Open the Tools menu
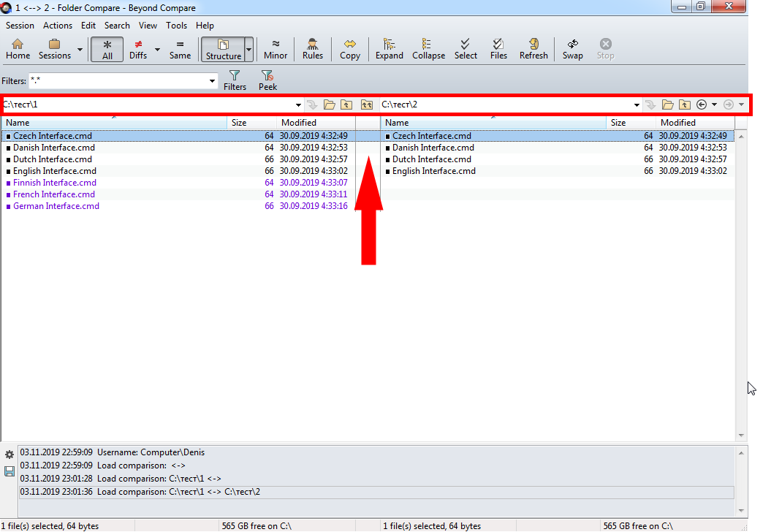The height and width of the screenshot is (532, 771). pos(176,25)
